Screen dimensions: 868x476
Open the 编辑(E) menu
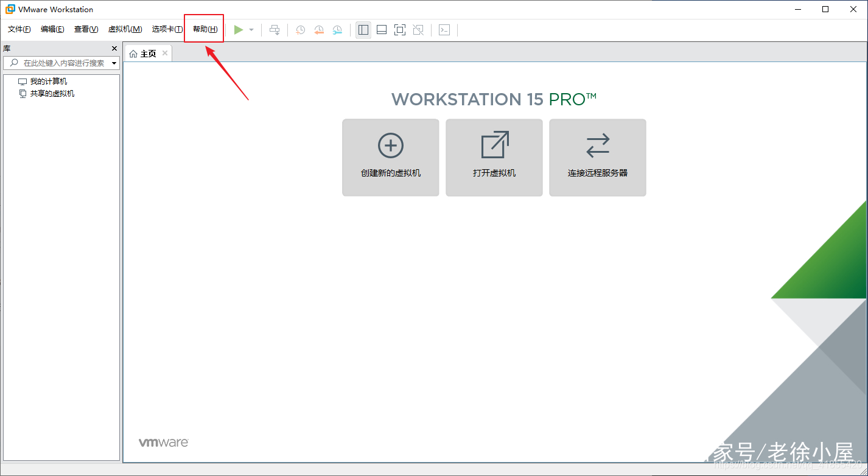click(52, 29)
